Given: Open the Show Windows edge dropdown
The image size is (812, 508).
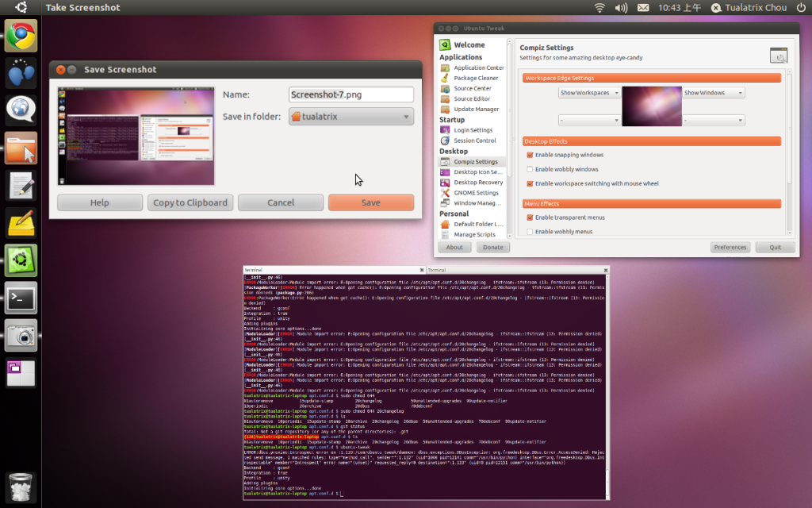Looking at the screenshot, I should tap(714, 93).
